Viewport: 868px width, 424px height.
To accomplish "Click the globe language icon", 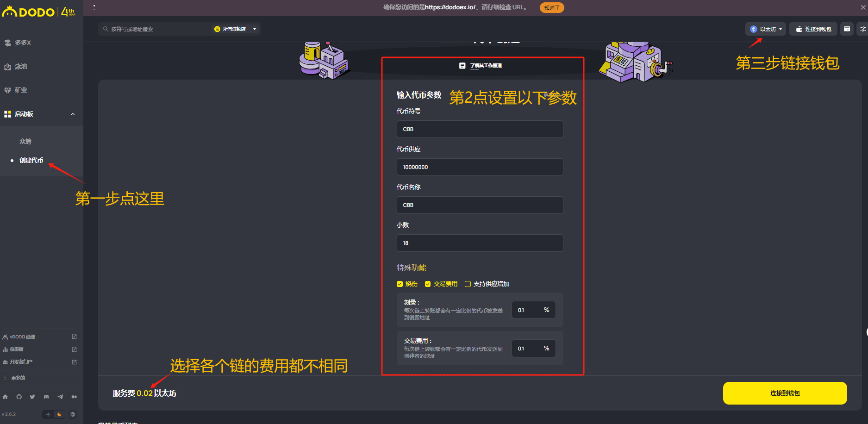I will (73, 414).
